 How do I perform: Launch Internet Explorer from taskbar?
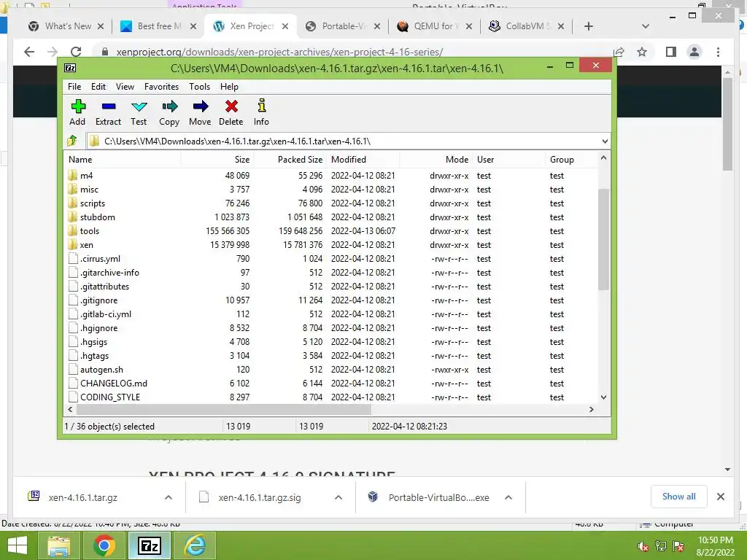point(195,545)
